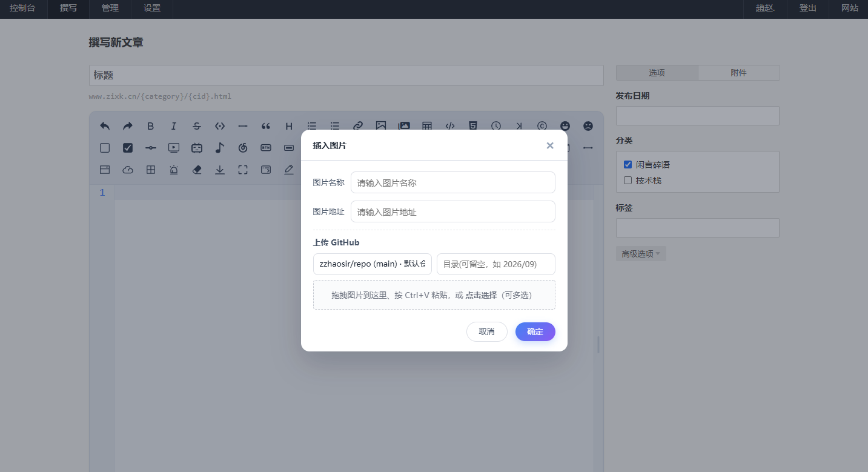The height and width of the screenshot is (472, 868).
Task: Insert a horizontal rule line
Action: pos(243,126)
